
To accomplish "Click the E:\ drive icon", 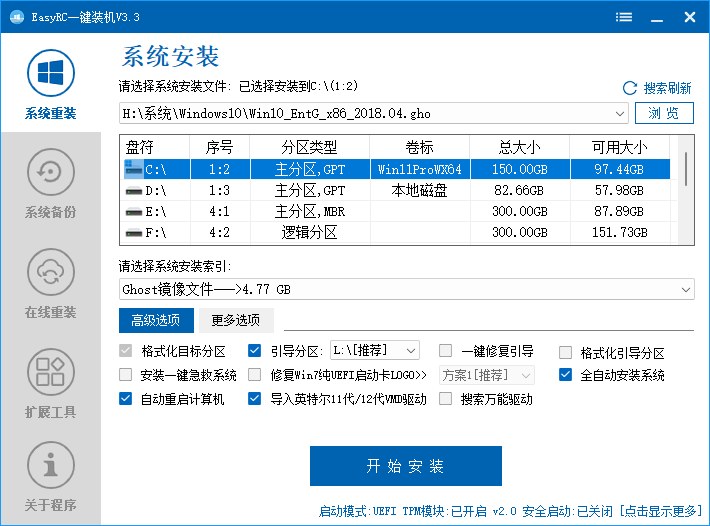I will 134,212.
